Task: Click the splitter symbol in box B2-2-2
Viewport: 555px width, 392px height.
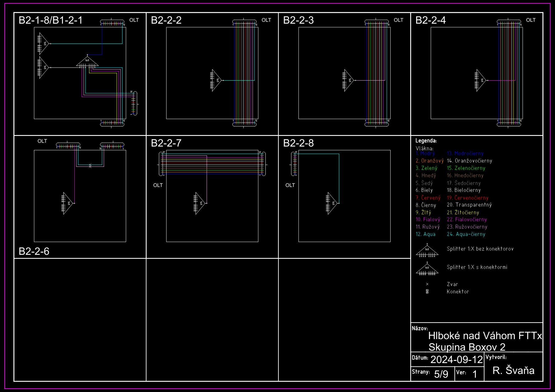Action: tap(216, 80)
